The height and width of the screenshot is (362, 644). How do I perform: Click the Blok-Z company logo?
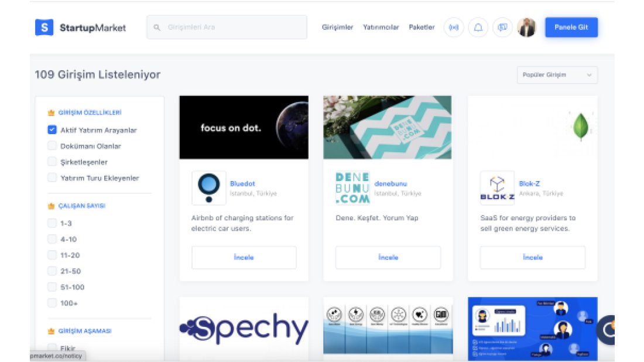pyautogui.click(x=497, y=188)
